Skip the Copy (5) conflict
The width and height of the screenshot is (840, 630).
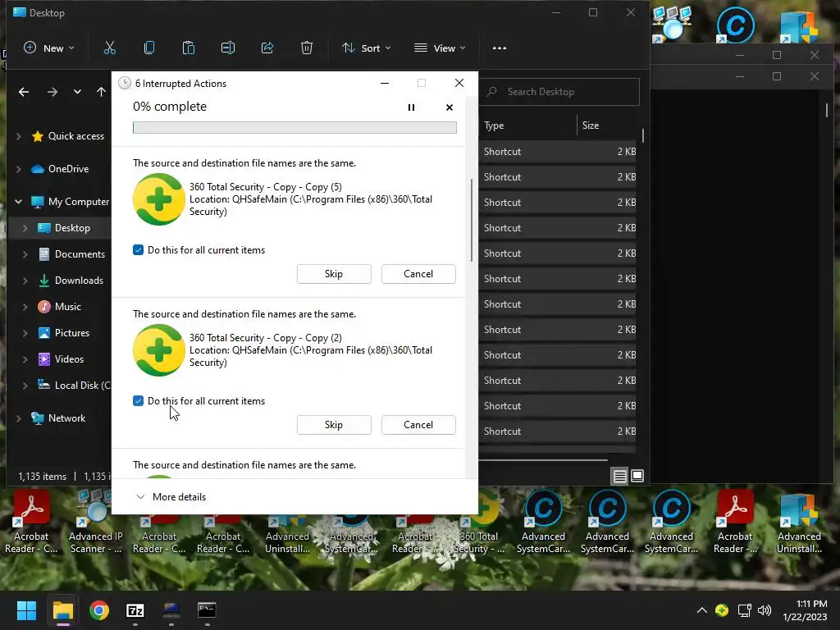(x=334, y=274)
